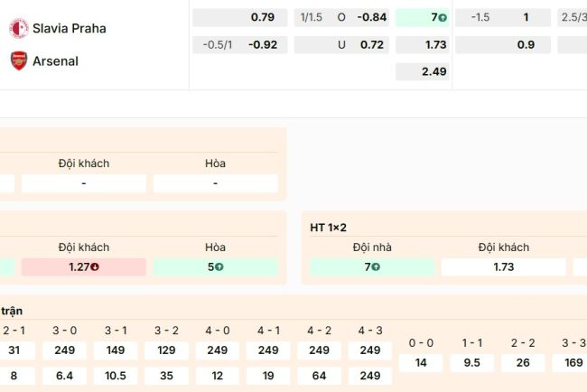Click the up arrow in HT 1×2 Đội nhà

point(376,267)
